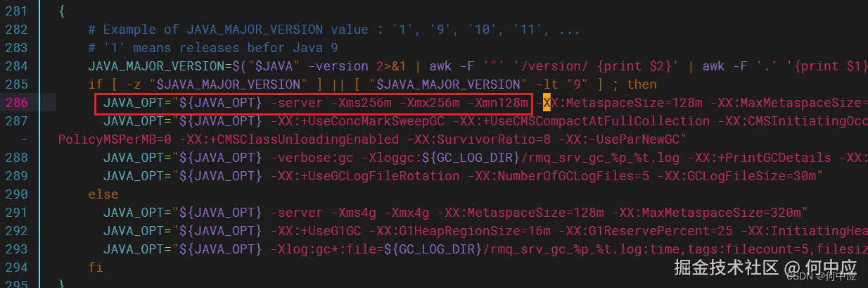This screenshot has height=288, width=868.
Task: Click line number 284 in the gutter
Action: click(x=16, y=66)
